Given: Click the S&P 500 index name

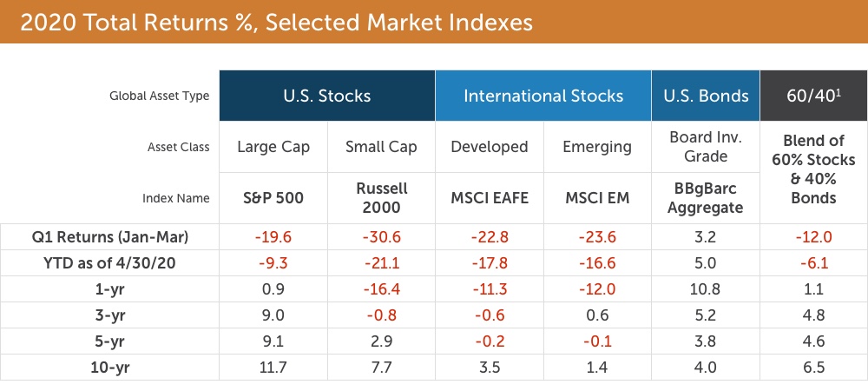Looking at the screenshot, I should [273, 197].
